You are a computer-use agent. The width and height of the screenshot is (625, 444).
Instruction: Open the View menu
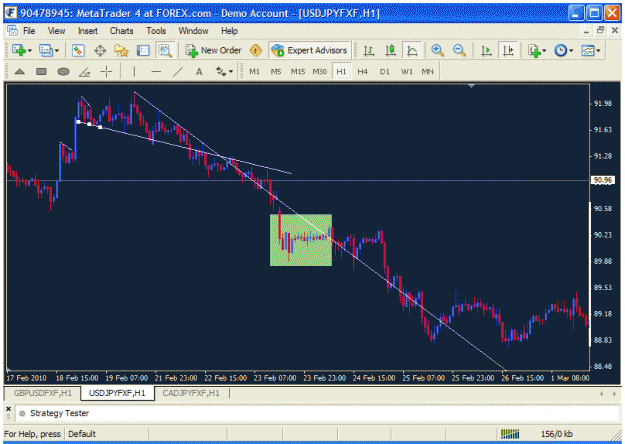tap(56, 31)
